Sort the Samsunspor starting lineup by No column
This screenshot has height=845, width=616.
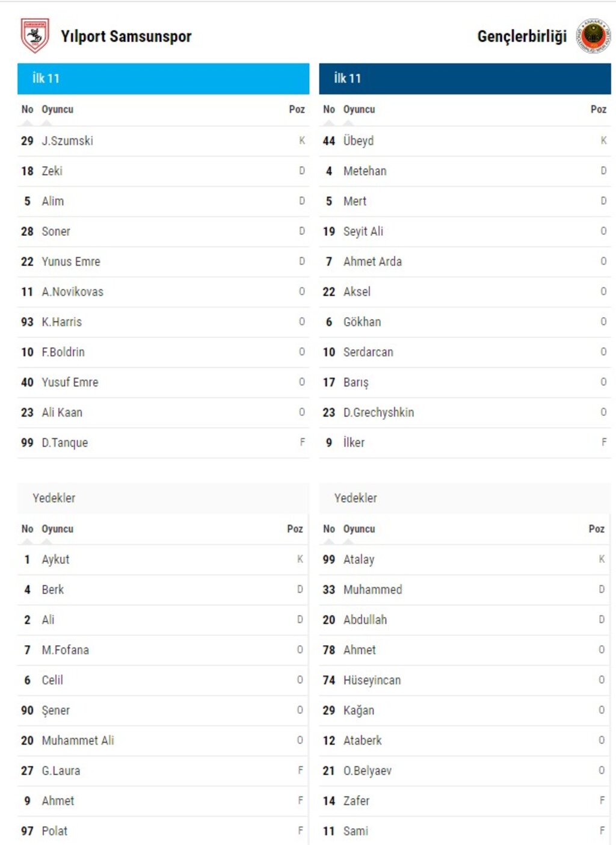click(27, 110)
